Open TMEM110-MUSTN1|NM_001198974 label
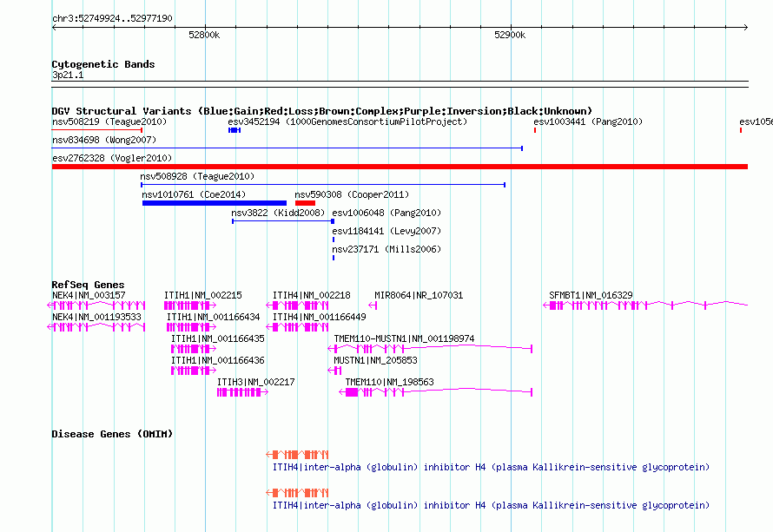The height and width of the screenshot is (532, 773). tap(404, 338)
